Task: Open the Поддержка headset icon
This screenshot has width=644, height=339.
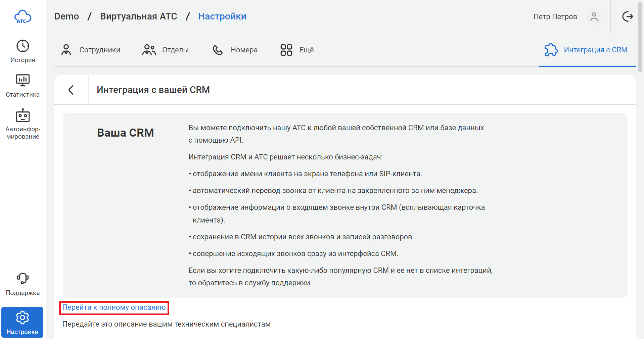Action: pos(23,279)
